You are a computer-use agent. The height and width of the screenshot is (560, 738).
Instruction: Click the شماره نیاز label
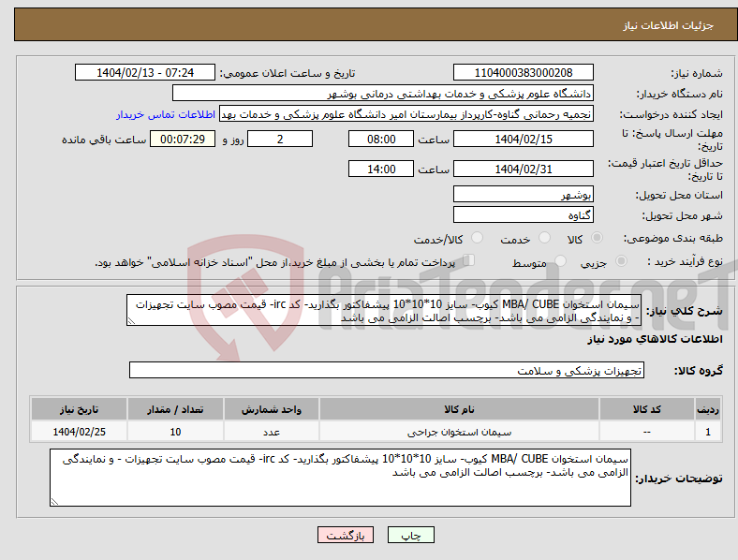click(x=696, y=73)
